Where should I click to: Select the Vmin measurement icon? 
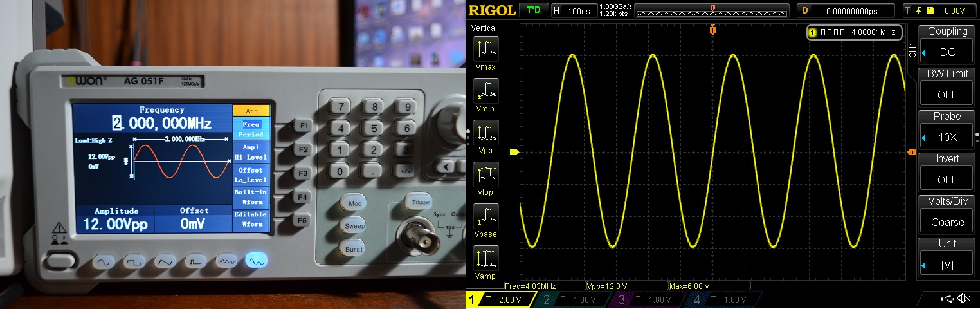pyautogui.click(x=485, y=91)
